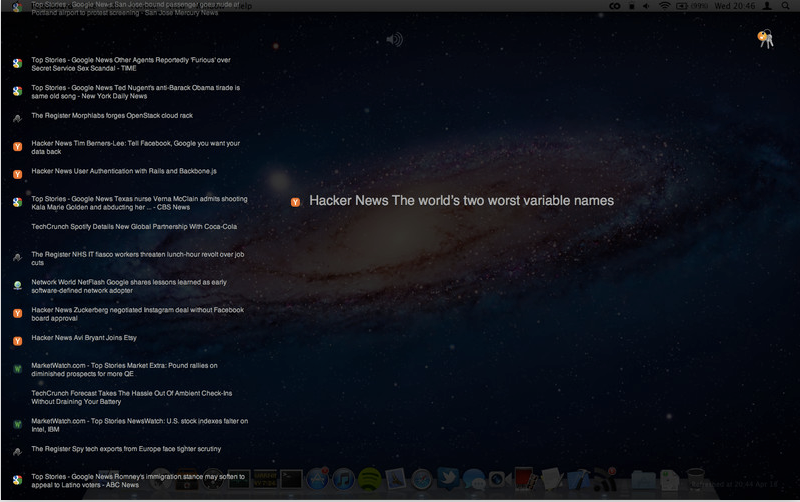Launch Spotify from the Dock
The height and width of the screenshot is (502, 800).
click(x=369, y=480)
